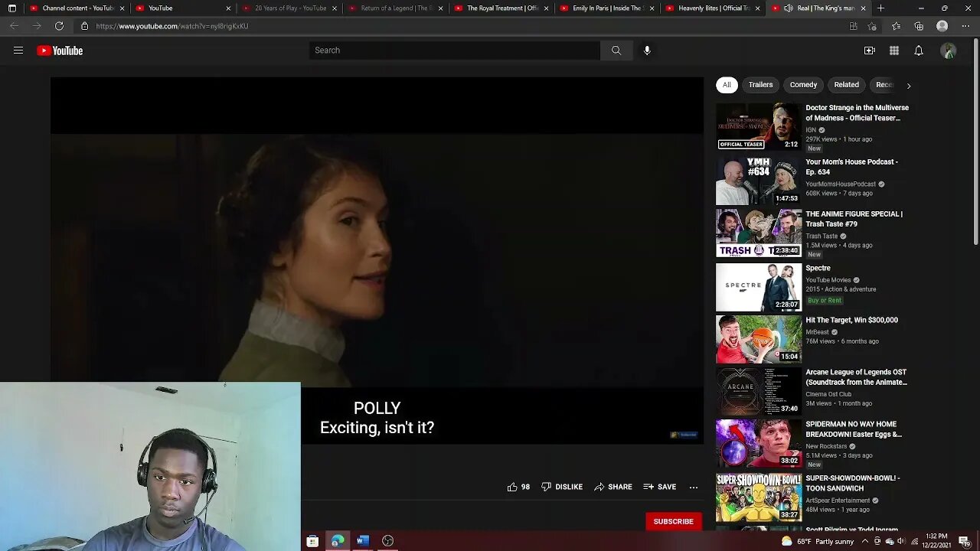Click the search magnifier button
Viewport: 980px width, 551px height.
coord(616,51)
